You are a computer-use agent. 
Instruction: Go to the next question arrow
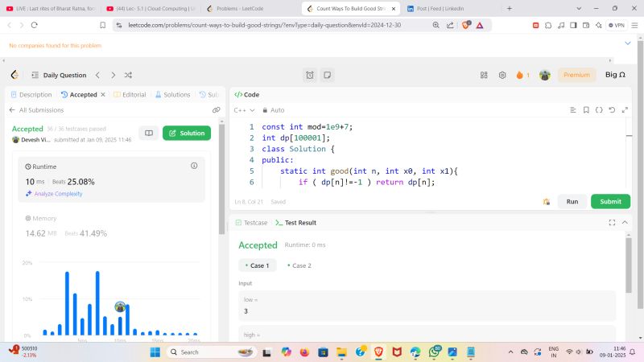(x=113, y=75)
